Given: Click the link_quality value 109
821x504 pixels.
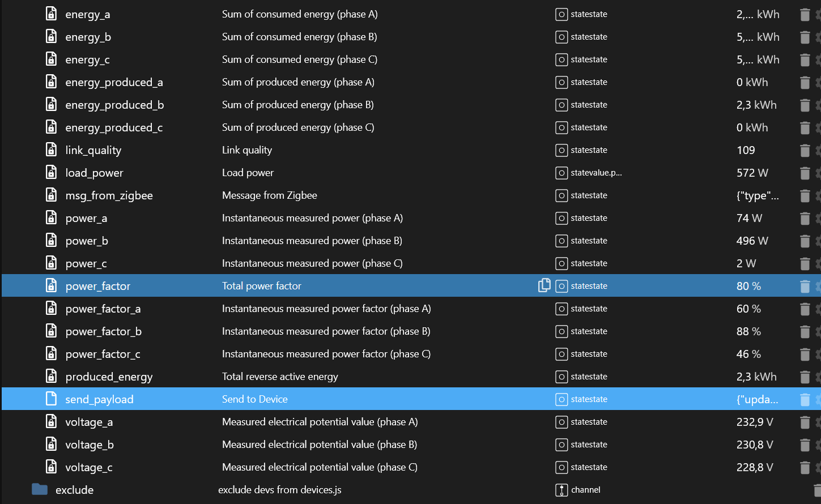Looking at the screenshot, I should click(746, 150).
